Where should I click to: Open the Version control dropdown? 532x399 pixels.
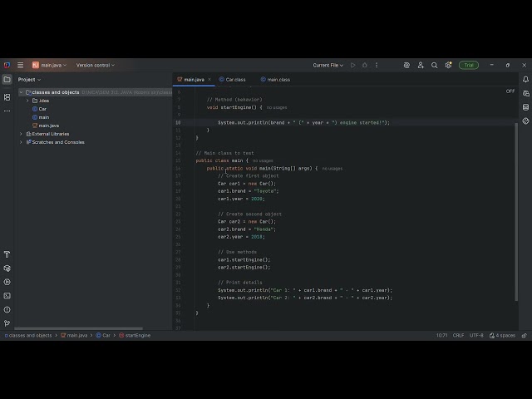(x=96, y=65)
